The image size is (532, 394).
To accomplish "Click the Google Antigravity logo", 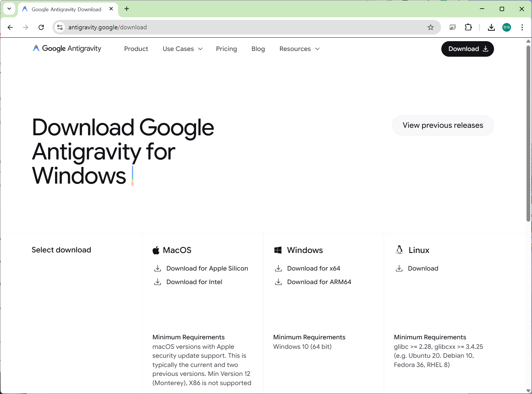I will click(x=67, y=49).
